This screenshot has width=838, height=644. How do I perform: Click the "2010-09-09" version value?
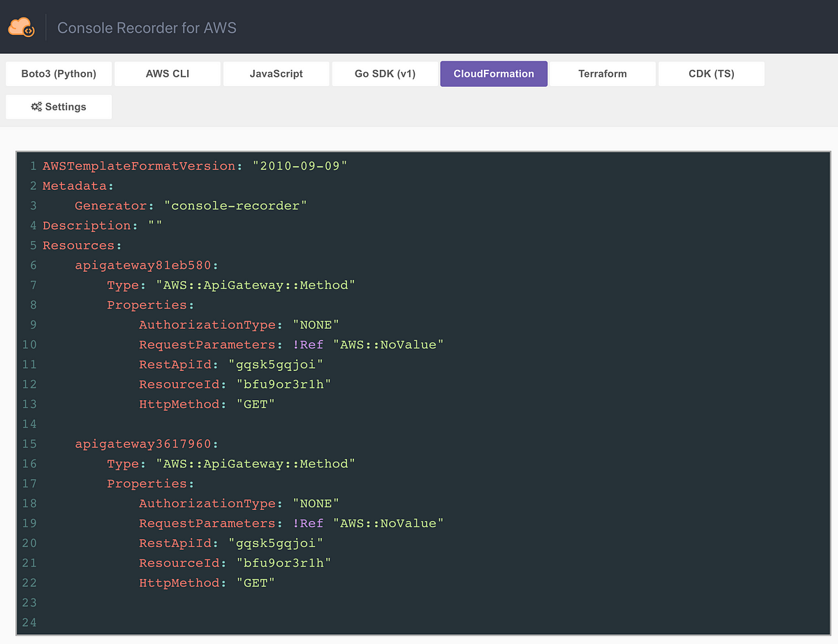point(300,166)
